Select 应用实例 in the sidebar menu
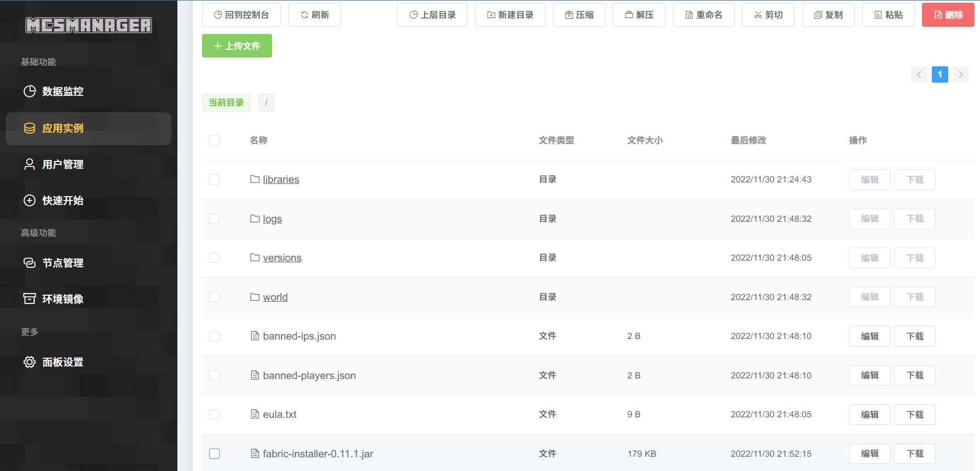Image resolution: width=980 pixels, height=471 pixels. pyautogui.click(x=88, y=128)
